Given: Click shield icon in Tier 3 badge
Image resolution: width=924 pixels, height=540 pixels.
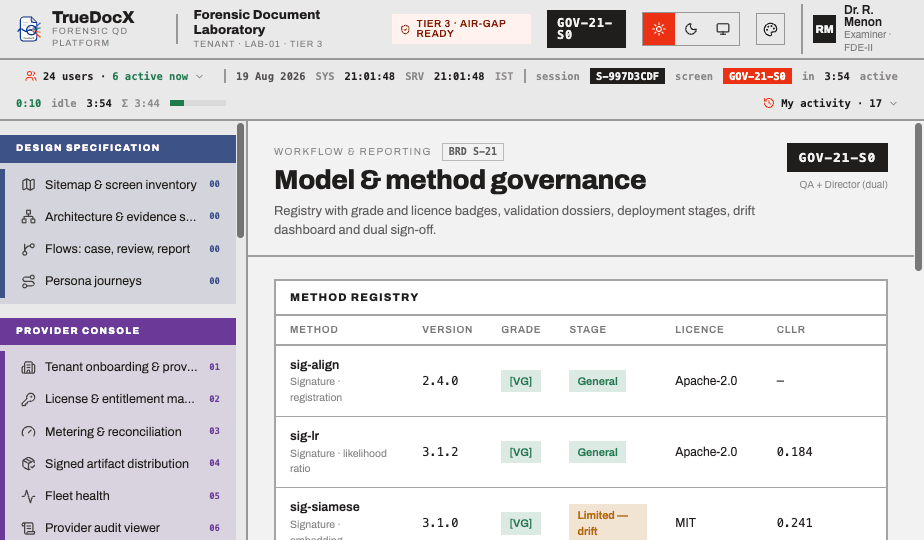Looking at the screenshot, I should click(405, 29).
